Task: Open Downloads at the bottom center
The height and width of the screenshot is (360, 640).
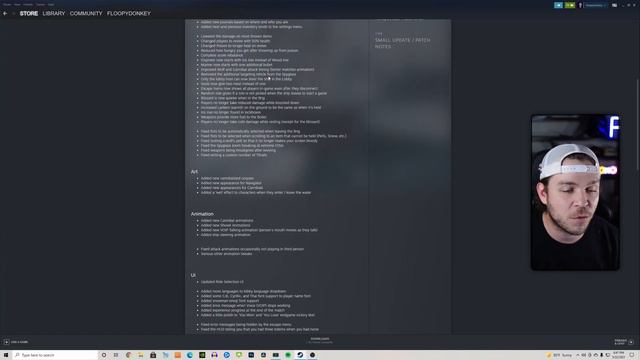Action: pos(320,340)
